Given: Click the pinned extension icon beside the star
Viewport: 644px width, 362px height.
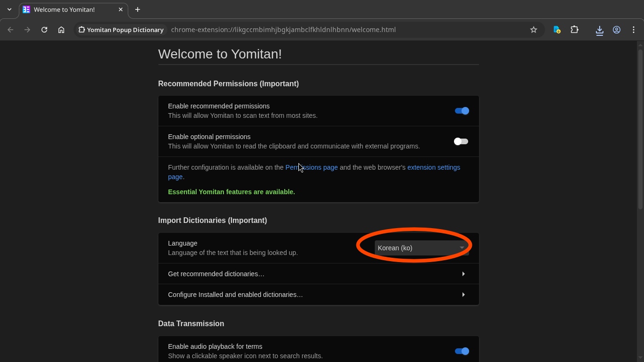Looking at the screenshot, I should [x=557, y=30].
